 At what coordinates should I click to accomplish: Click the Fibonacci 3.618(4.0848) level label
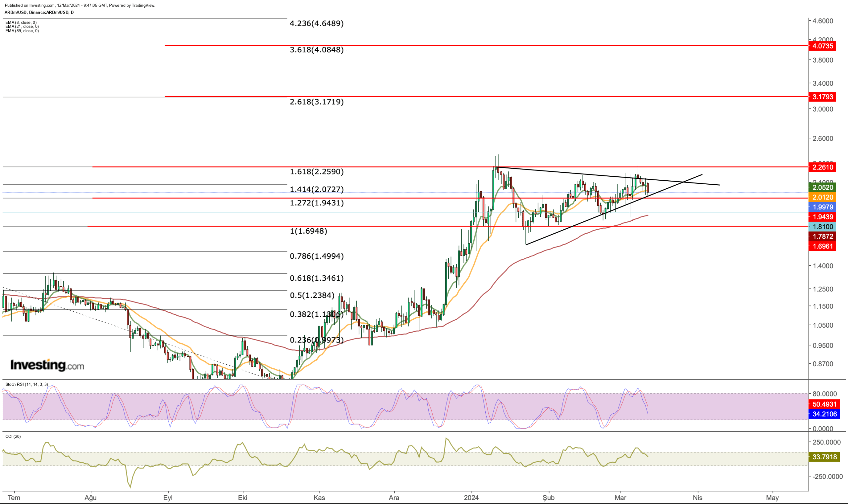coord(316,50)
